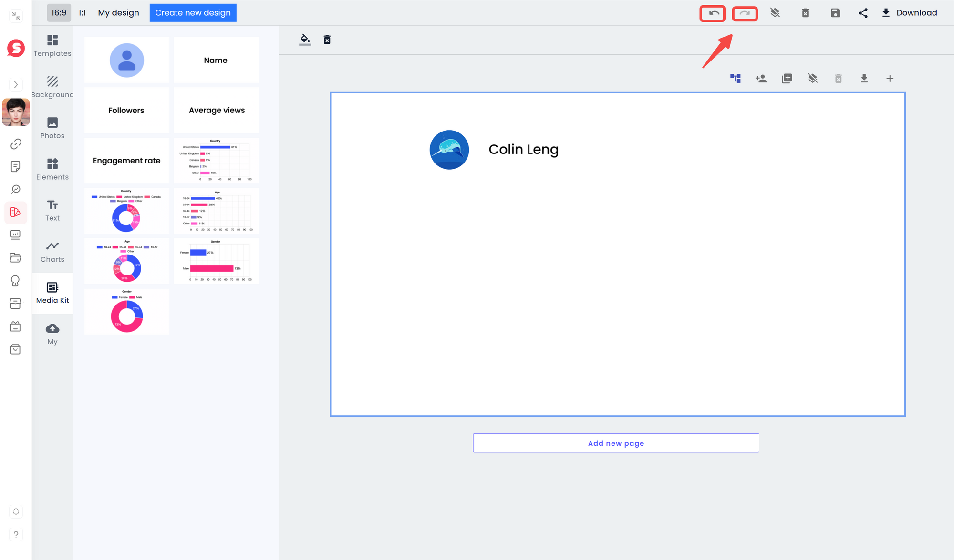The image size is (954, 560).
Task: Select the round profile image on canvas
Action: click(x=449, y=150)
